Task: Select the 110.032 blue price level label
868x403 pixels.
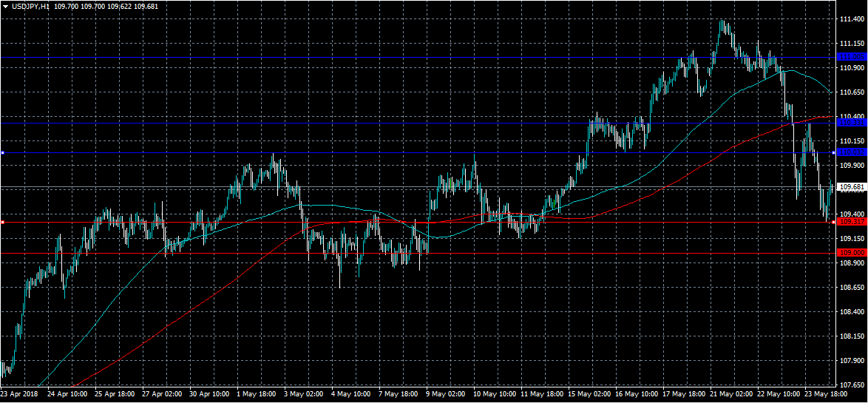Action: [852, 152]
